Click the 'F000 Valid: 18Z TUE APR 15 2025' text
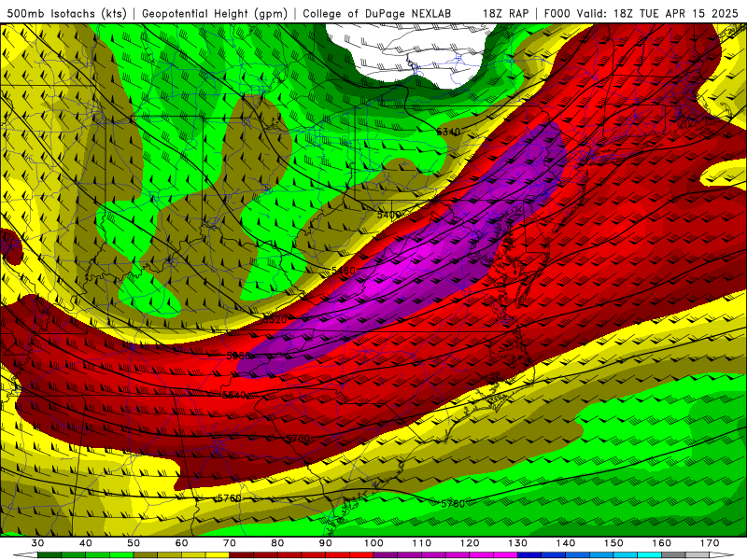Screen dimensions: 747x560 pyautogui.click(x=641, y=13)
